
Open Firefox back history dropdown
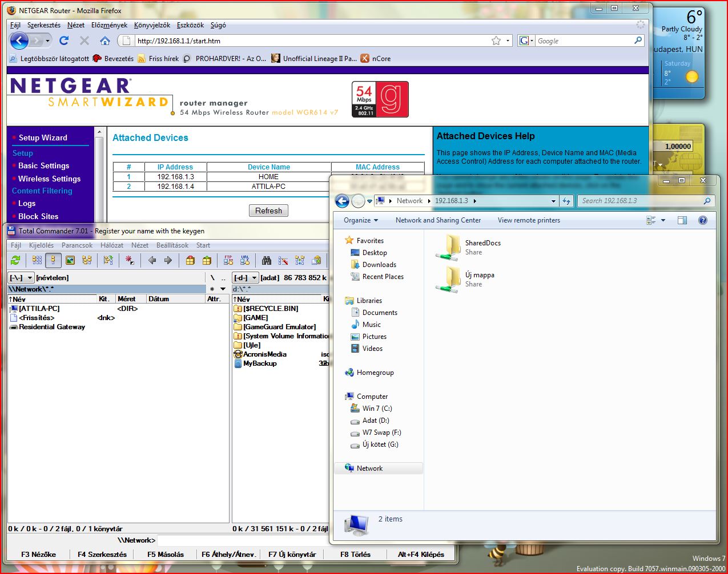(47, 41)
